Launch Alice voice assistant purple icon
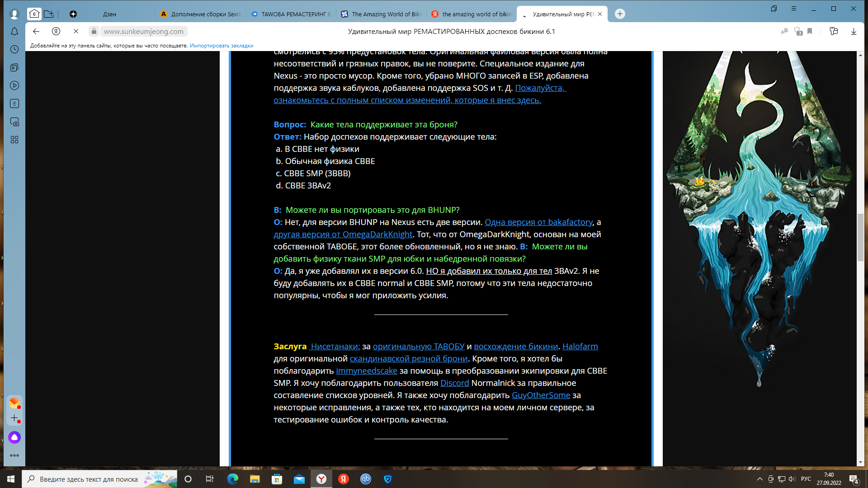Image resolution: width=868 pixels, height=488 pixels. (x=14, y=437)
